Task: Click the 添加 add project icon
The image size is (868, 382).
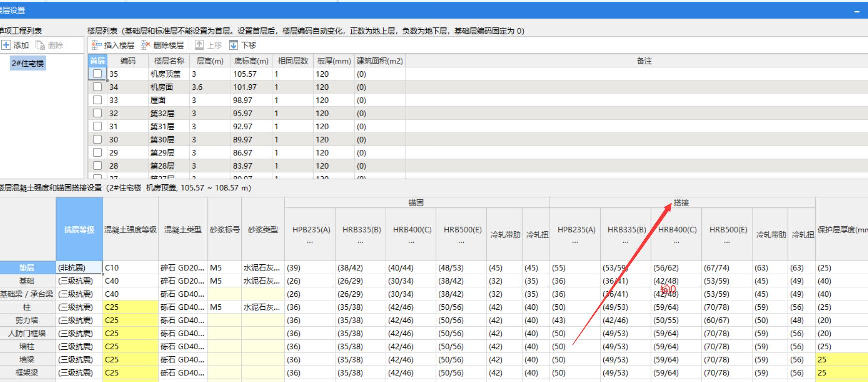Action: (6, 45)
